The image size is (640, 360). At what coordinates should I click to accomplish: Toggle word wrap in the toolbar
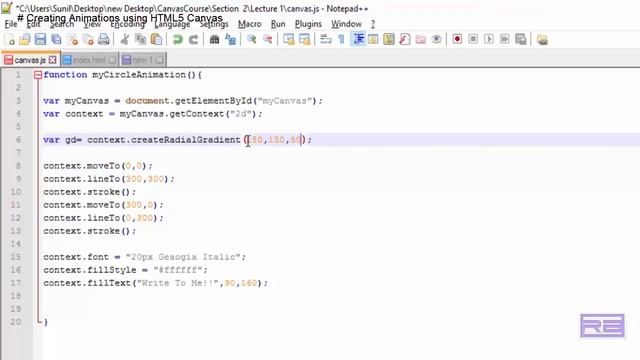click(x=326, y=39)
